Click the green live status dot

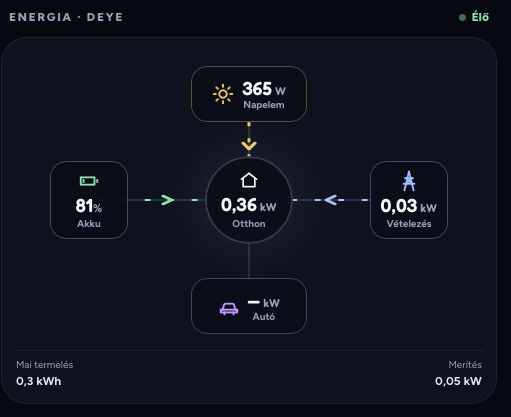click(462, 18)
